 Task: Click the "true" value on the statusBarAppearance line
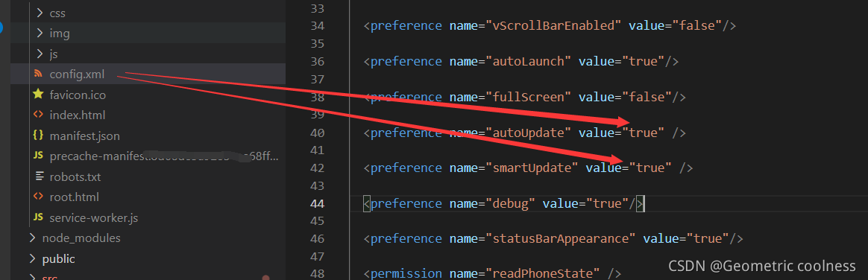tap(708, 239)
